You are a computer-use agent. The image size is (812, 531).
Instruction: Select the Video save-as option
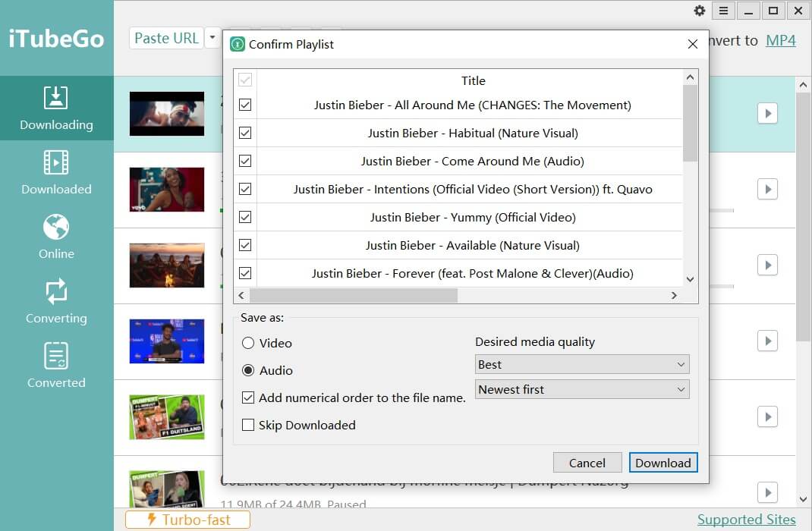pos(266,343)
